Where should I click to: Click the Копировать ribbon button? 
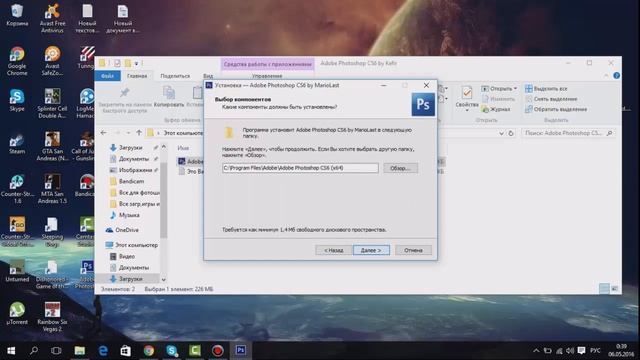click(169, 97)
